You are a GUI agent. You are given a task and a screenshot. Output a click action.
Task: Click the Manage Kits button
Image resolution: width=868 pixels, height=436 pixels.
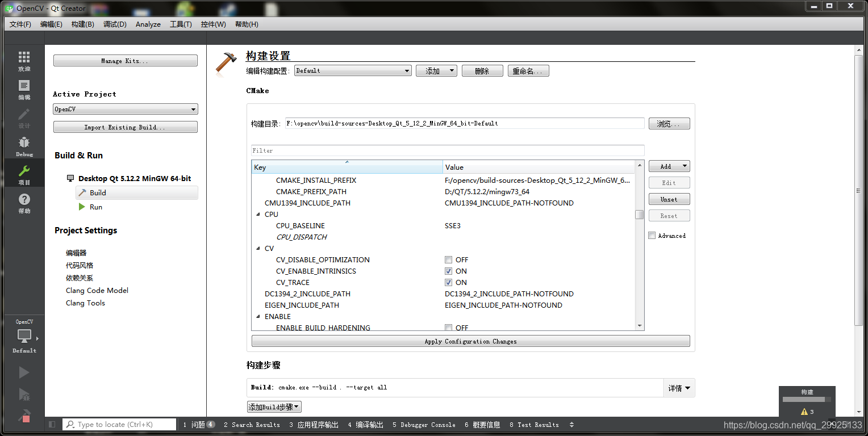point(126,61)
